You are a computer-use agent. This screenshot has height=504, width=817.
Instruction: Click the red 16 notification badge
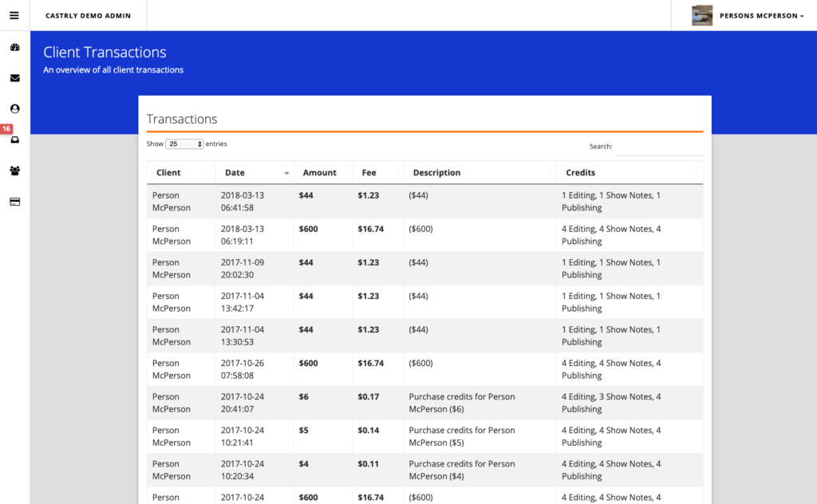[x=6, y=128]
